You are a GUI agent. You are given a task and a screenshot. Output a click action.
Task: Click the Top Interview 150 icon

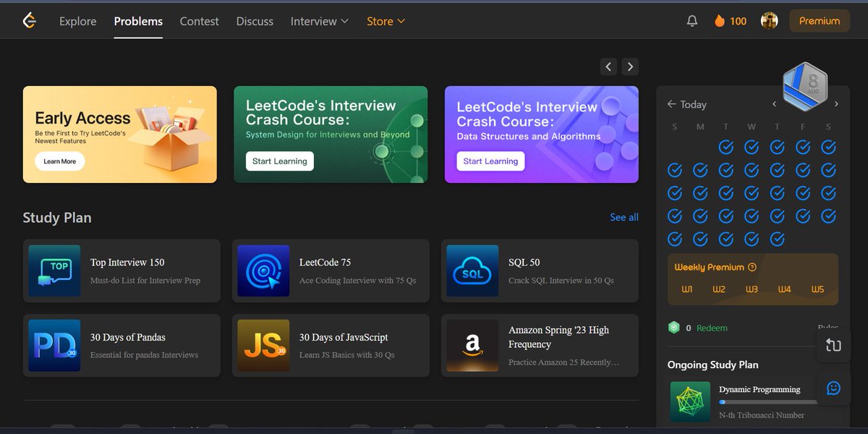pos(54,271)
